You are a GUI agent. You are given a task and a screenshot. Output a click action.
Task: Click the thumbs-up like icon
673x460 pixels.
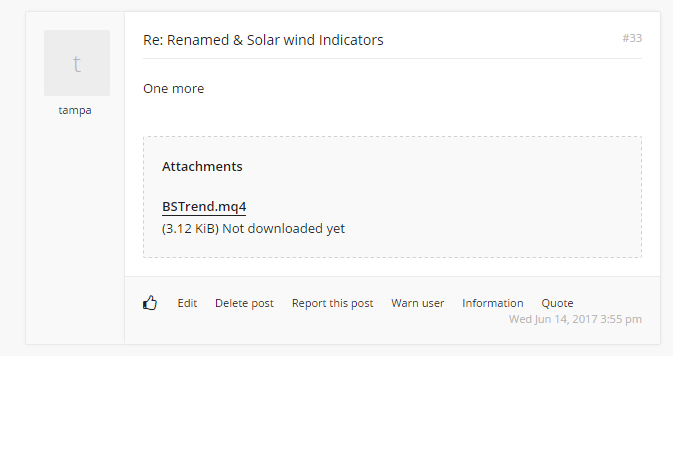150,303
